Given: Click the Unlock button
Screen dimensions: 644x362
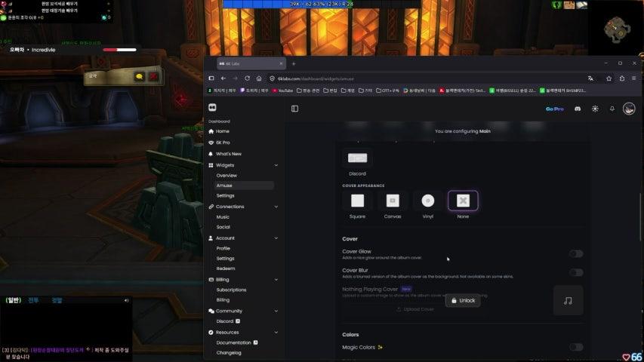Looking at the screenshot, I should click(x=462, y=300).
